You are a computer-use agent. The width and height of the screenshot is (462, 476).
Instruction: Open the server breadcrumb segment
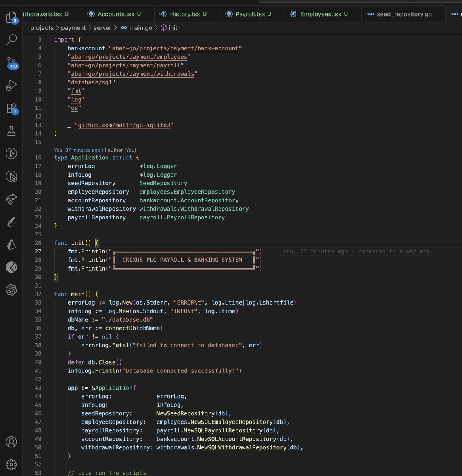[x=102, y=28]
